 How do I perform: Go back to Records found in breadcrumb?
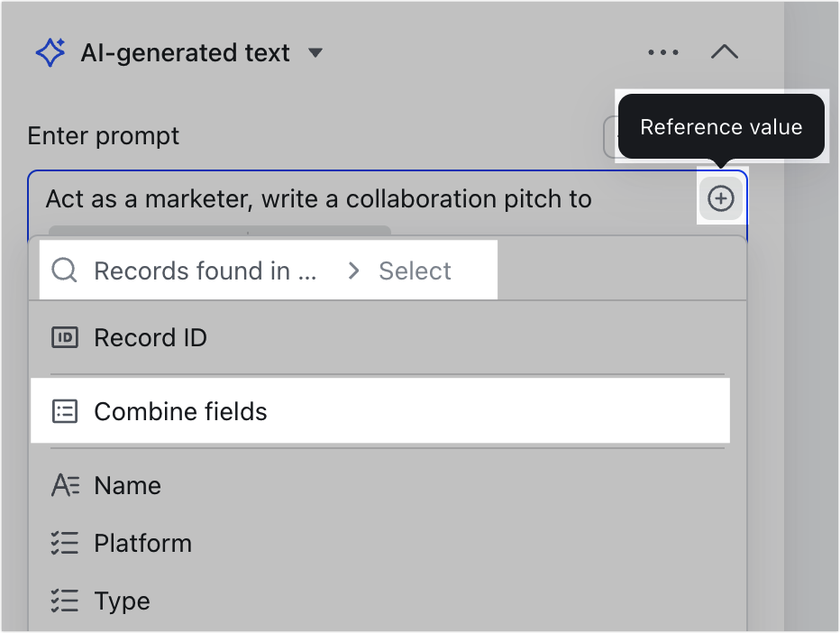205,271
